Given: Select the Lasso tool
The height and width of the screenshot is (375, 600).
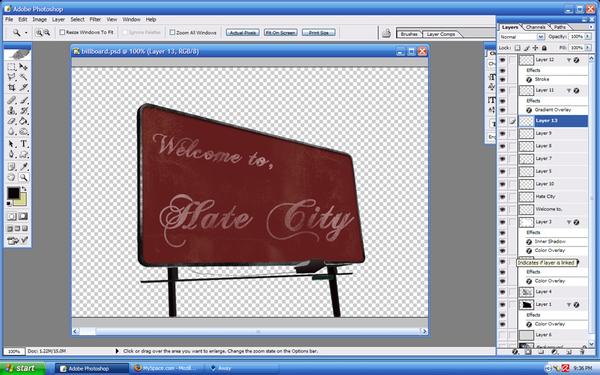Looking at the screenshot, I should point(11,77).
